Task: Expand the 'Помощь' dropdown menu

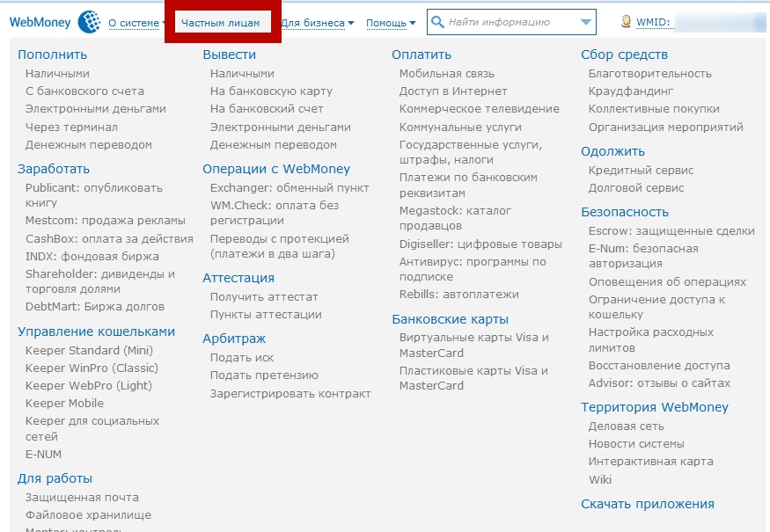Action: (391, 23)
